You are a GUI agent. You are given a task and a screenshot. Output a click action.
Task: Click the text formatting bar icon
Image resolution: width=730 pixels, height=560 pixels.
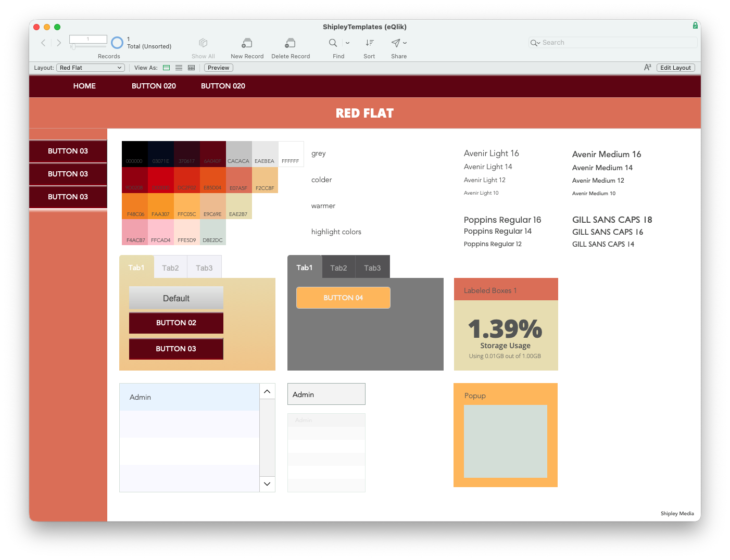tap(647, 67)
